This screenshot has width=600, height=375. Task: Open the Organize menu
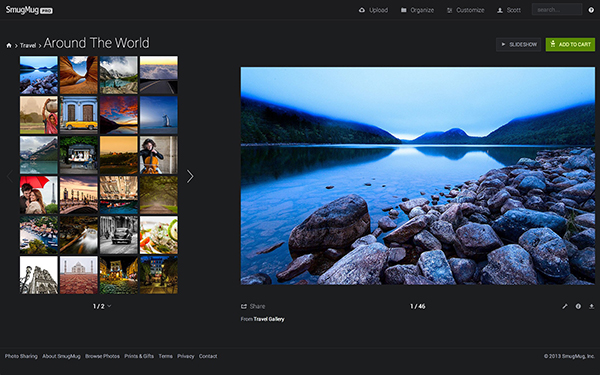[x=417, y=10]
